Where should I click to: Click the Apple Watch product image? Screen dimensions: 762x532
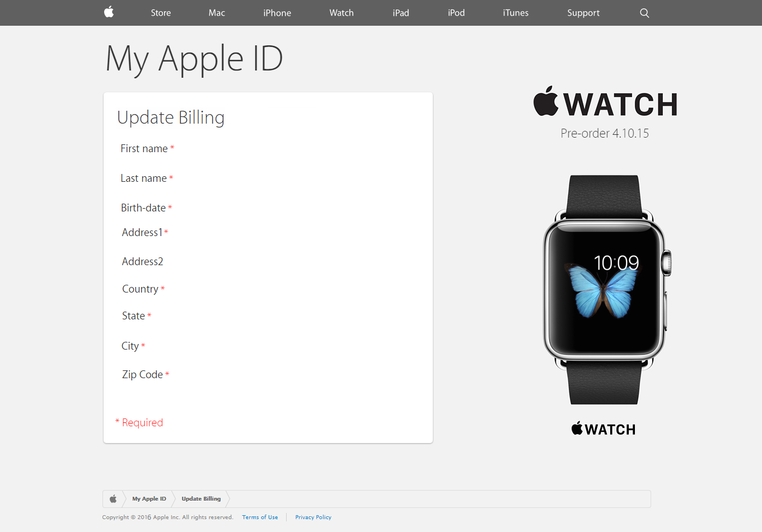click(x=607, y=289)
